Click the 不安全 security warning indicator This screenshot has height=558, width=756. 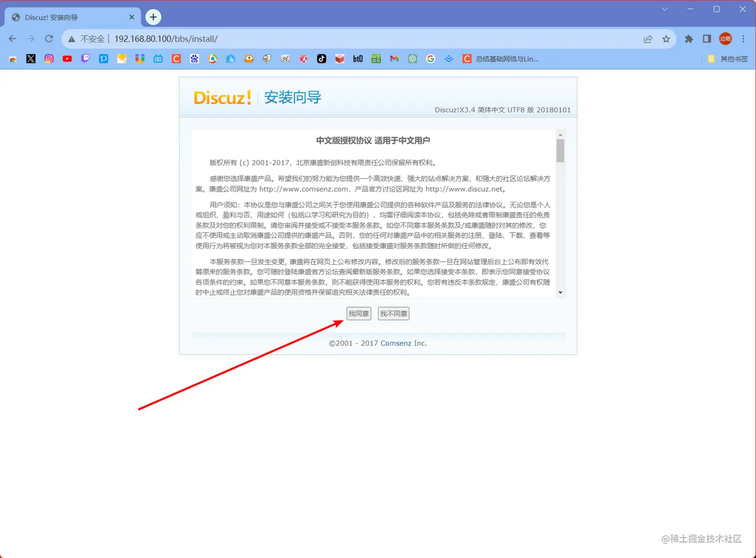[x=86, y=39]
